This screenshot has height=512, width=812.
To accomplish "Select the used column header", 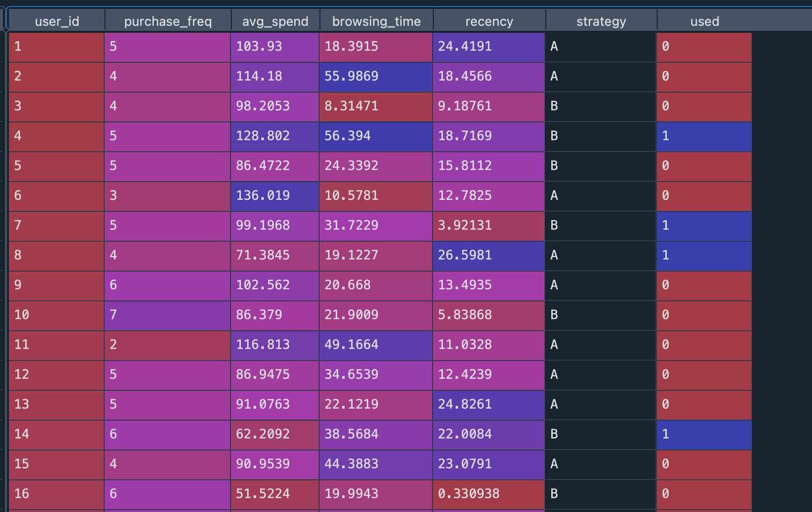I will point(705,21).
